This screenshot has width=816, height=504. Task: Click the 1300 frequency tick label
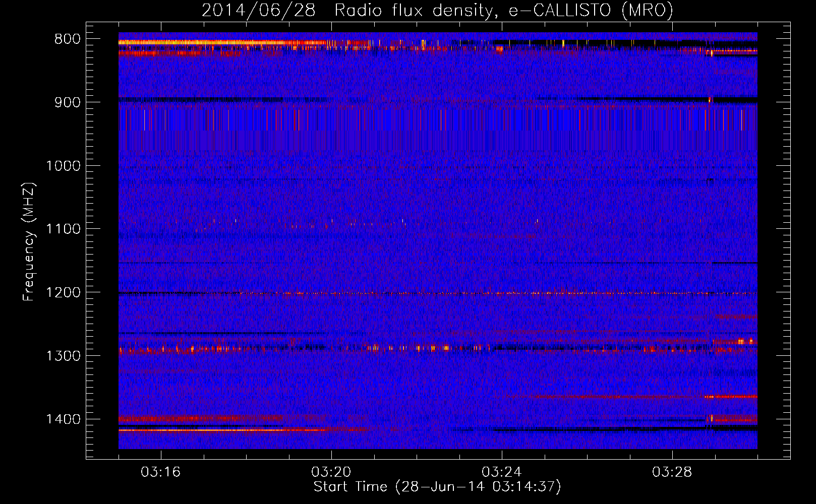pyautogui.click(x=63, y=356)
